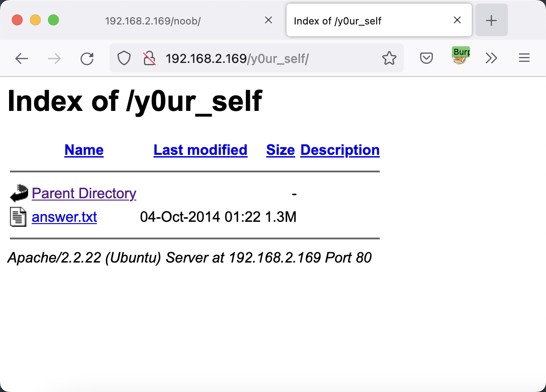Click the Parent Directory back-arrow icon
Viewport: 546px width, 392px height.
pos(19,193)
